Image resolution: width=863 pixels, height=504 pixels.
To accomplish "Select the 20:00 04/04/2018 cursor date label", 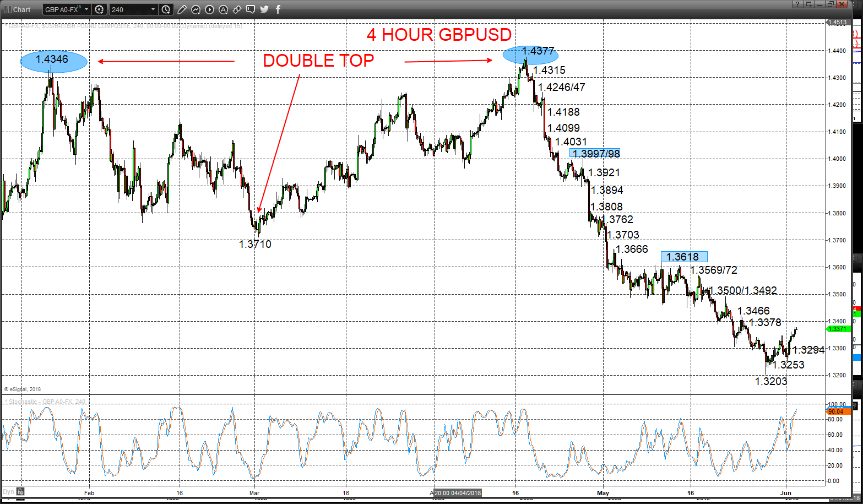I will tap(458, 493).
